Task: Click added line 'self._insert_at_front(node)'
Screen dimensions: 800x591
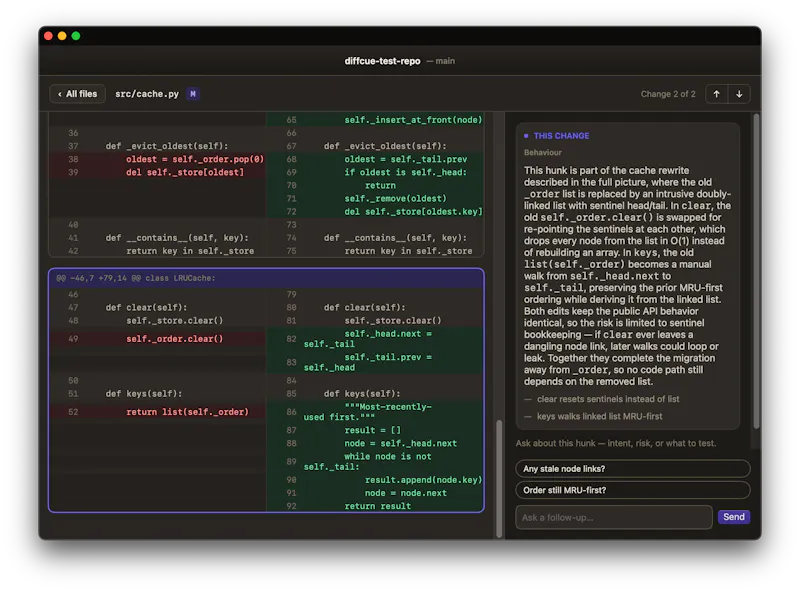Action: coord(413,120)
